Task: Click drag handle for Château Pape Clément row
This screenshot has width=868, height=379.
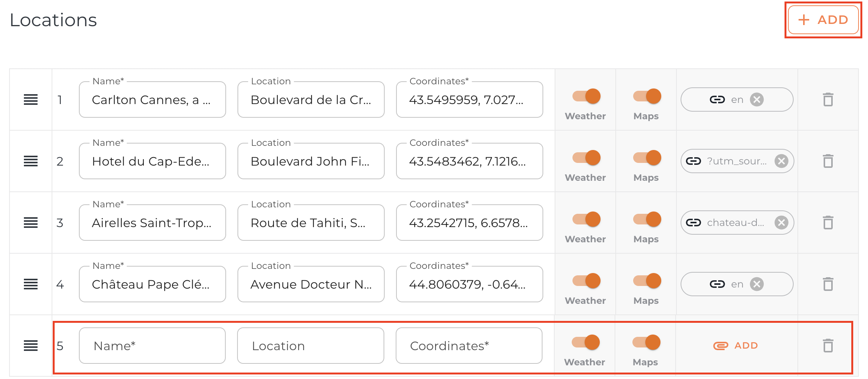Action: [31, 284]
